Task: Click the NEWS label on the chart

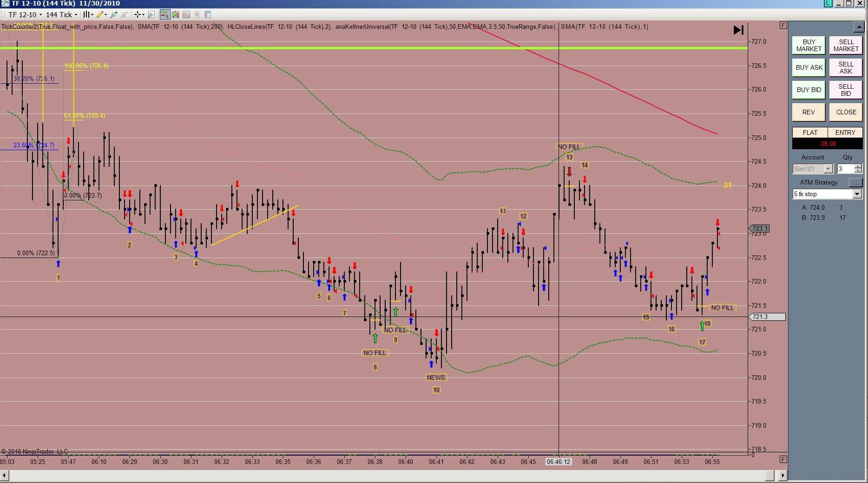Action: click(x=436, y=377)
